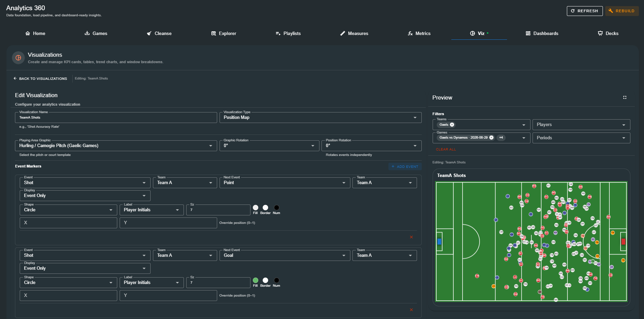Open the Players filter dropdown
Screen dimensions: 644x319
(x=581, y=125)
